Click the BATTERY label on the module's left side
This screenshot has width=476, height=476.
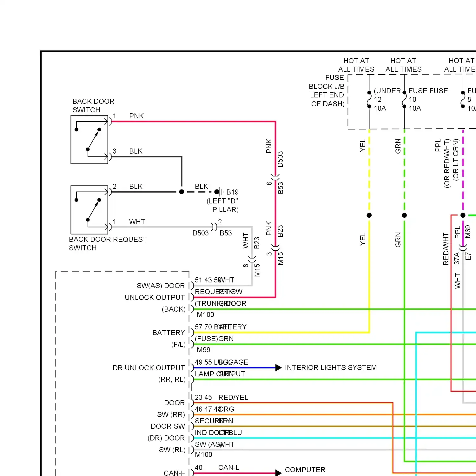(x=169, y=333)
